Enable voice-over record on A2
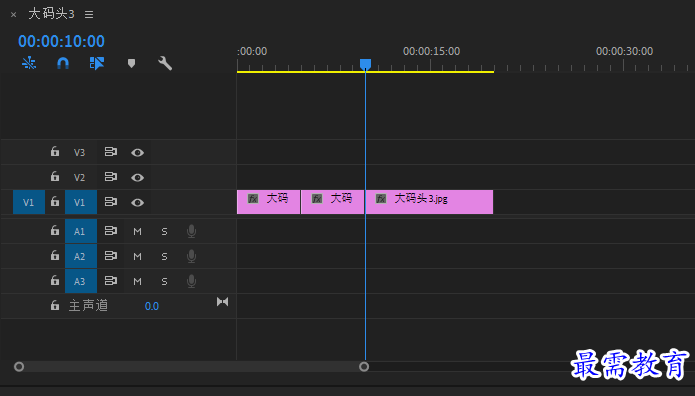Screen dimensions: 695x396 click(191, 256)
